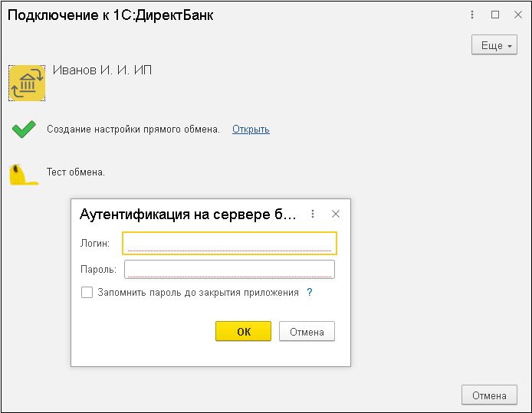The height and width of the screenshot is (413, 532).
Task: Open the authentication dialog's three-dot menu
Action: coord(313,214)
